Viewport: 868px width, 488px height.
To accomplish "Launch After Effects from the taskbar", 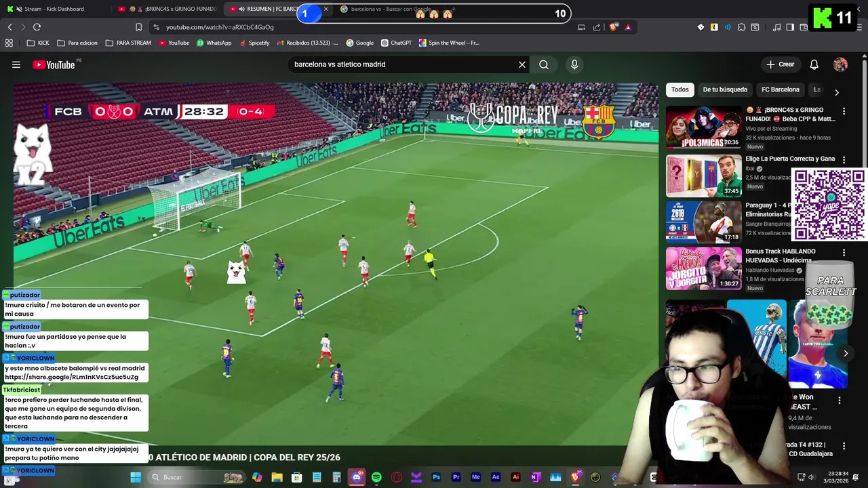I will [496, 477].
